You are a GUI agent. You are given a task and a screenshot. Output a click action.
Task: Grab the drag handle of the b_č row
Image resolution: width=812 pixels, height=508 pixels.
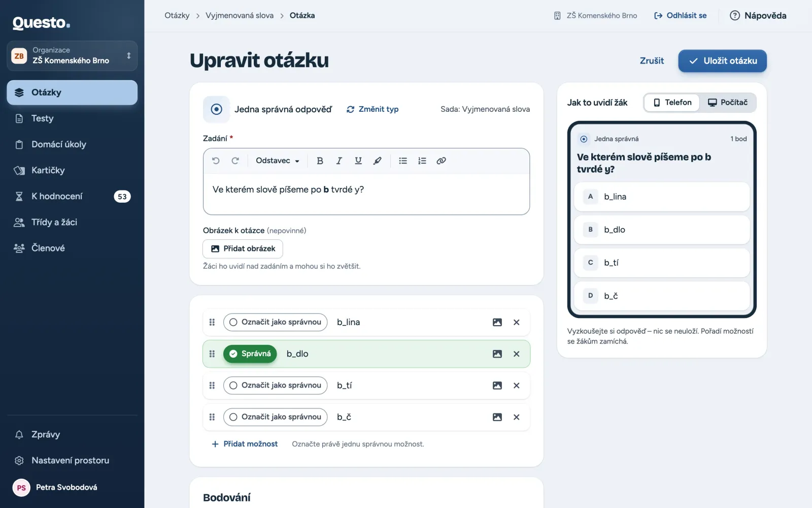[x=212, y=417]
